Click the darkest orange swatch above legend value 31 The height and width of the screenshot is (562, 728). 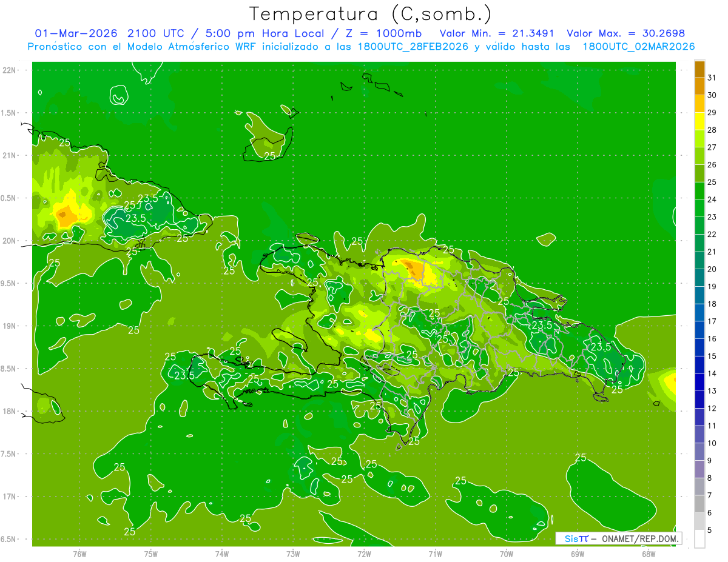click(x=699, y=69)
